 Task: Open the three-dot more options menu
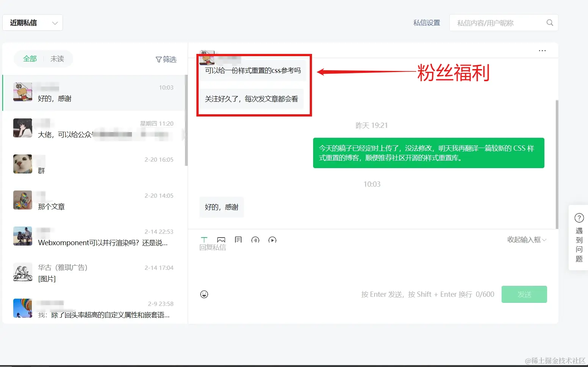[x=542, y=50]
